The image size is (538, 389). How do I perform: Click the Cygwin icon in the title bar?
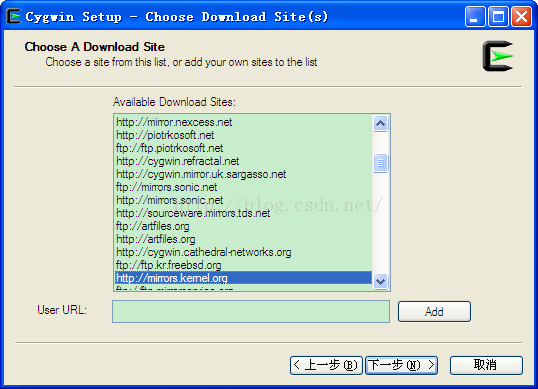point(14,16)
